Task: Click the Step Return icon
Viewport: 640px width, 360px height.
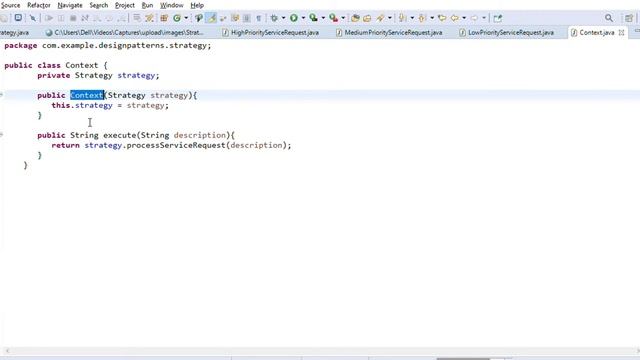Action: tap(121, 18)
